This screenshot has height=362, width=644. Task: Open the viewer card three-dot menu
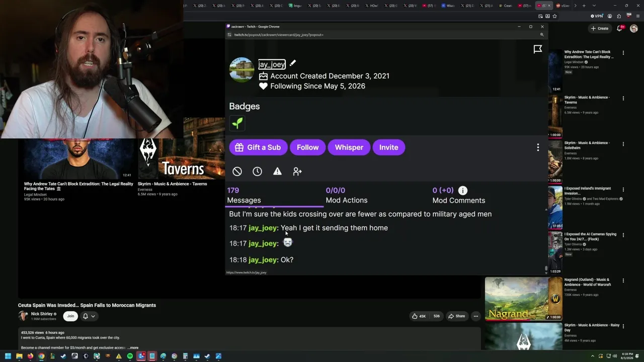point(538,147)
